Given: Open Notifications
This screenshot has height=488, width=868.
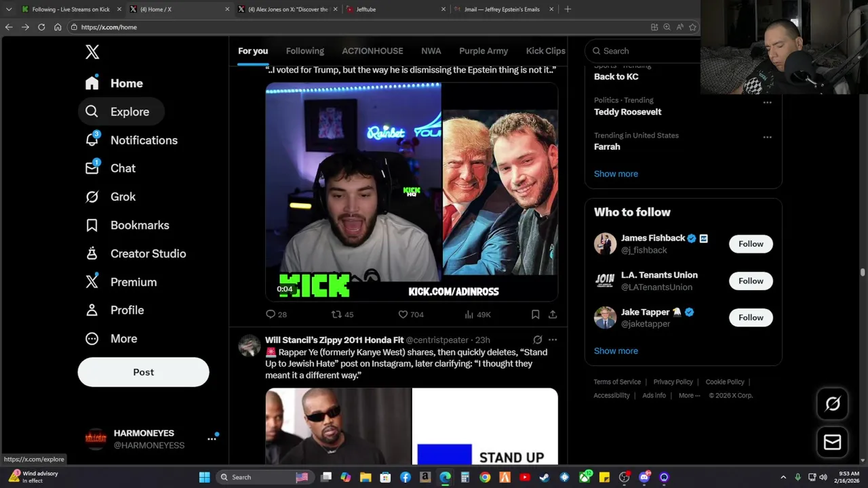Looking at the screenshot, I should pyautogui.click(x=131, y=140).
